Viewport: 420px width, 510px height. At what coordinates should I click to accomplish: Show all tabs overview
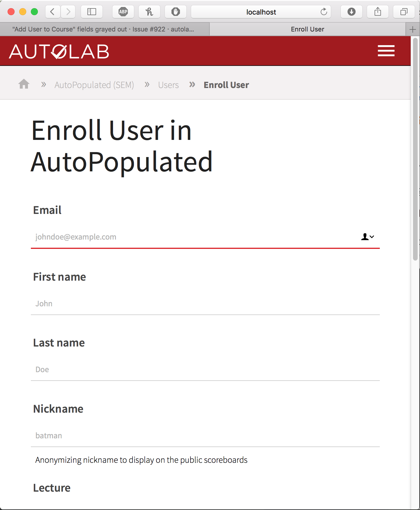[404, 12]
